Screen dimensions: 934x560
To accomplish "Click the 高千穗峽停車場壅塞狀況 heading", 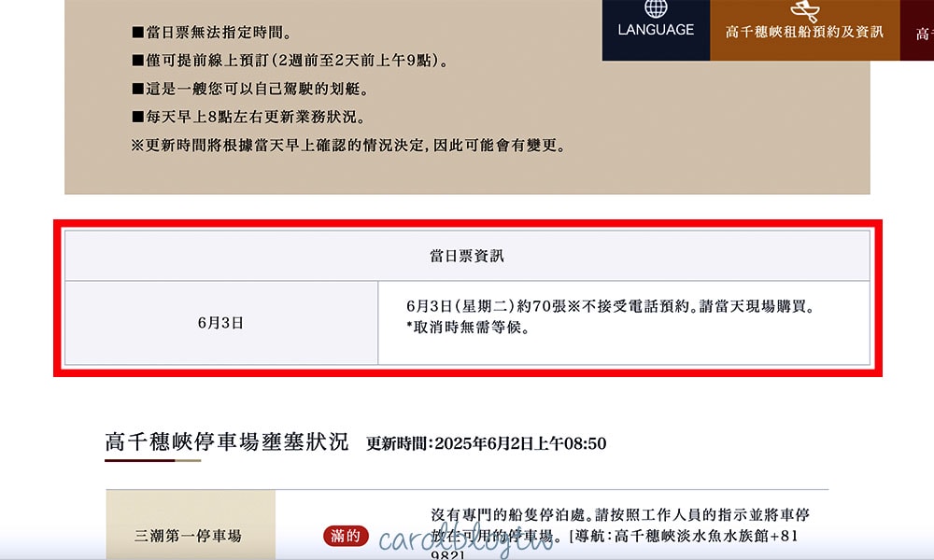I will (226, 442).
